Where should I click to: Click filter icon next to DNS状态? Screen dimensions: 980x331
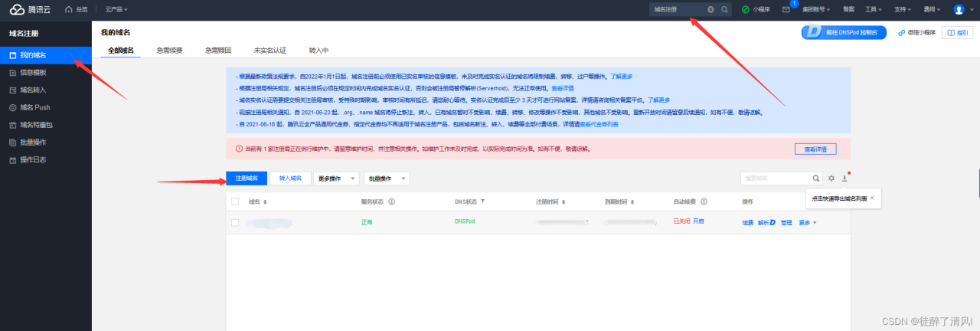point(482,202)
